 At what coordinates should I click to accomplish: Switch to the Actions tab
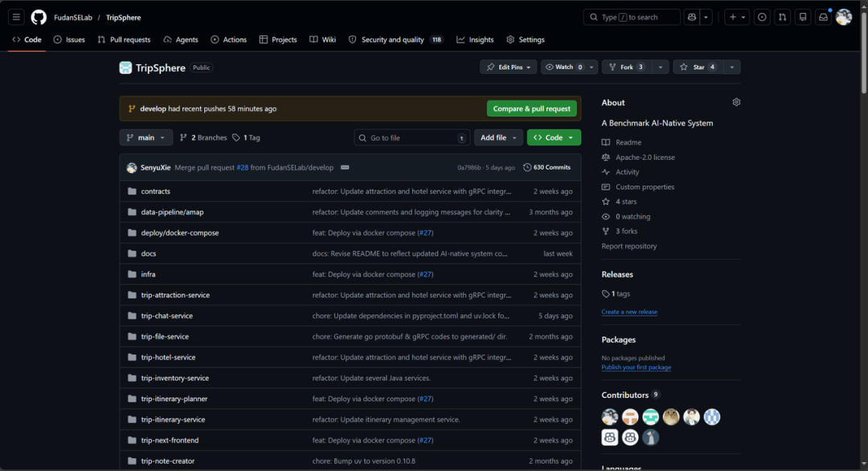[228, 40]
